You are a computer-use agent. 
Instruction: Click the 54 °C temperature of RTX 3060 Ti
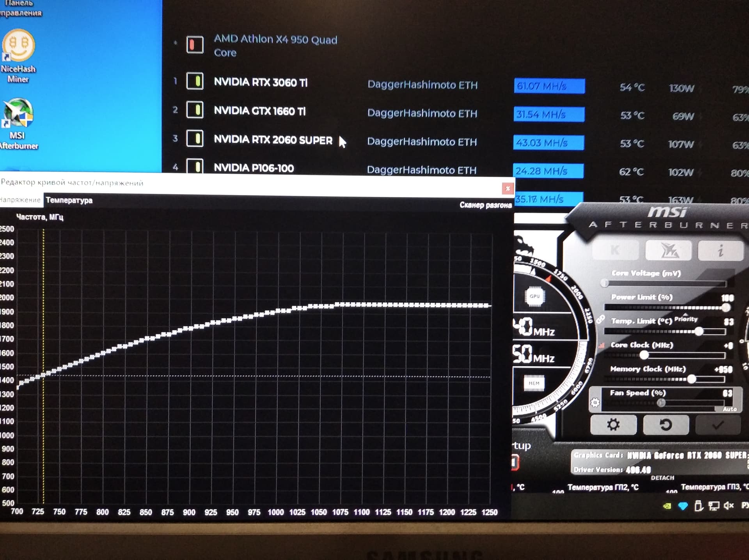point(632,87)
